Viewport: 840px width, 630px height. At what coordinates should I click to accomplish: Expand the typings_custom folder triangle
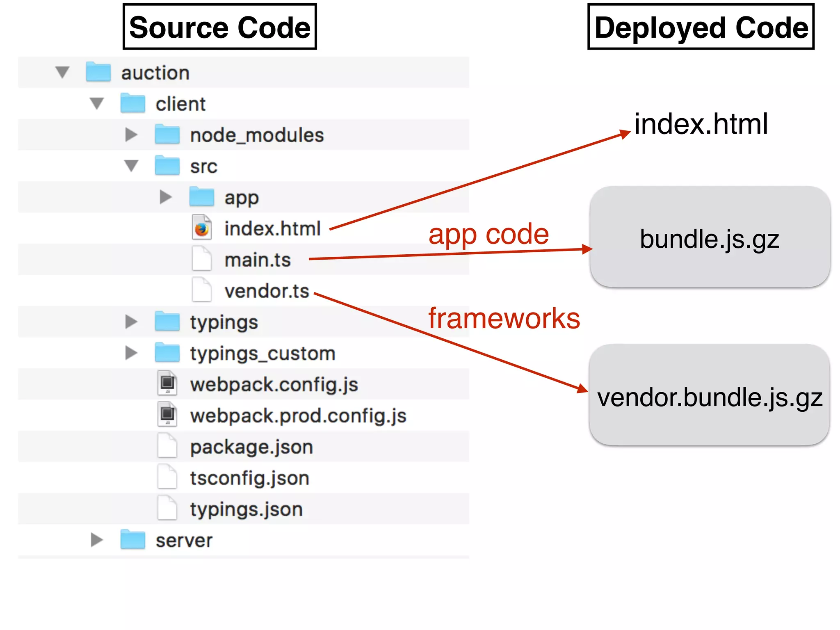[131, 353]
